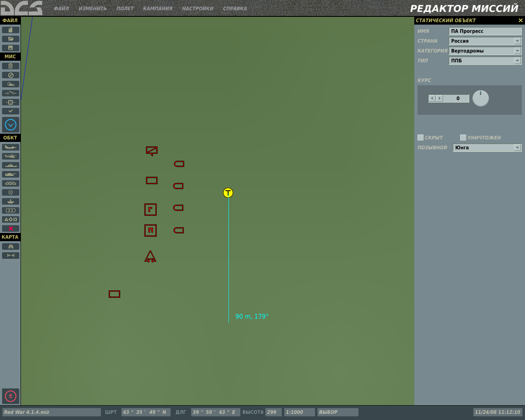The height and width of the screenshot is (420, 525).
Task: Select the tank ground unit tool
Action: pos(11,174)
